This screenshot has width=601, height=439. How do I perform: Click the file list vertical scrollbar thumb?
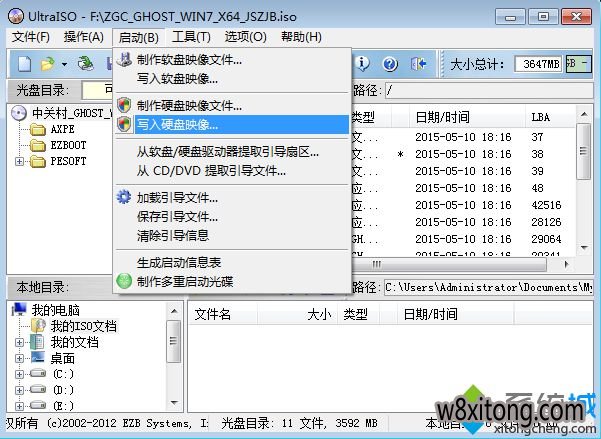point(583,151)
